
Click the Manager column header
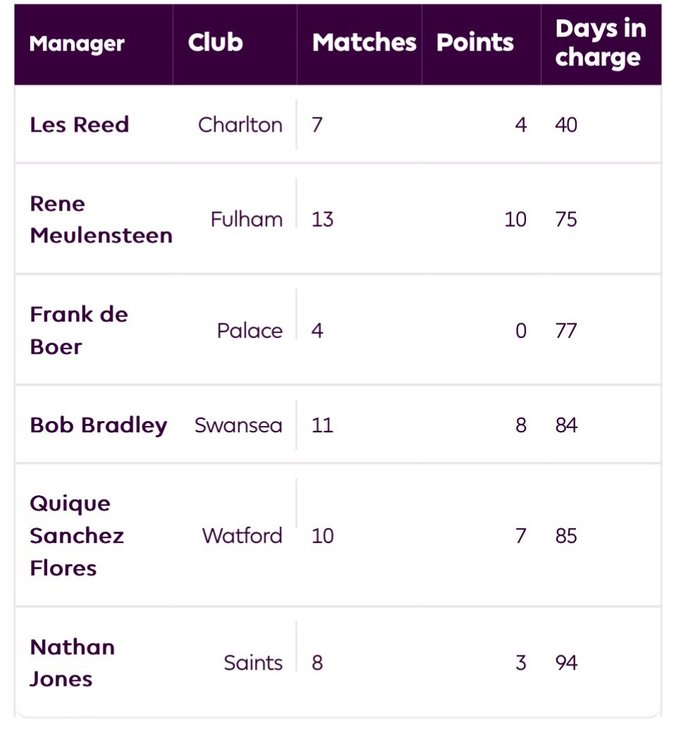point(77,44)
